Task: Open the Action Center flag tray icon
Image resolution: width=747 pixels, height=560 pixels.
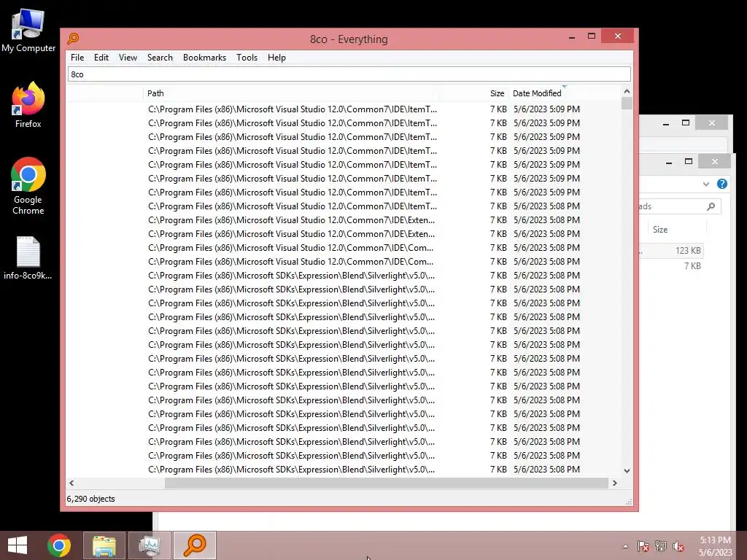Action: pyautogui.click(x=643, y=546)
